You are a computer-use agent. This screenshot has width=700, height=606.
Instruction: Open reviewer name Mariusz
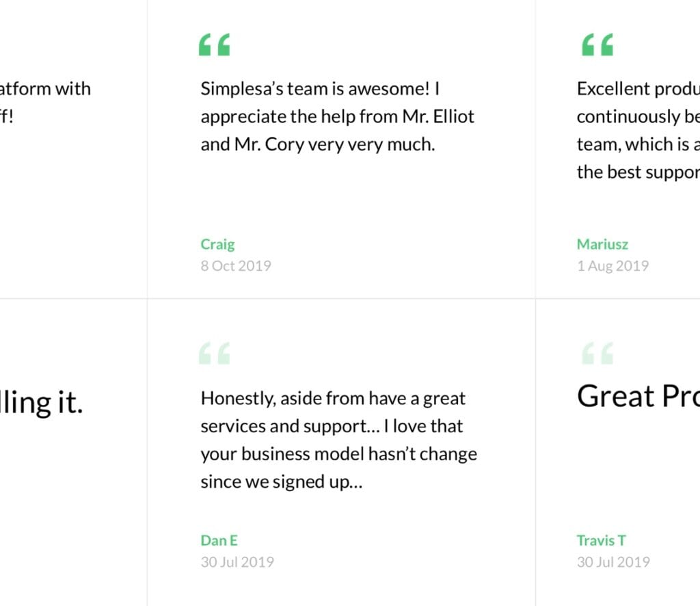(602, 244)
